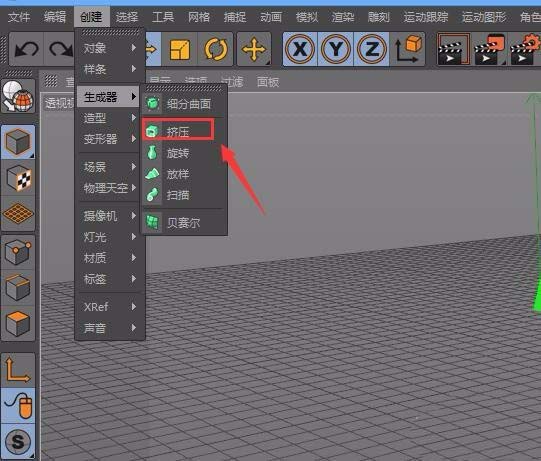Enable Axis mode L-shaped icon
The width and height of the screenshot is (541, 461).
18,371
